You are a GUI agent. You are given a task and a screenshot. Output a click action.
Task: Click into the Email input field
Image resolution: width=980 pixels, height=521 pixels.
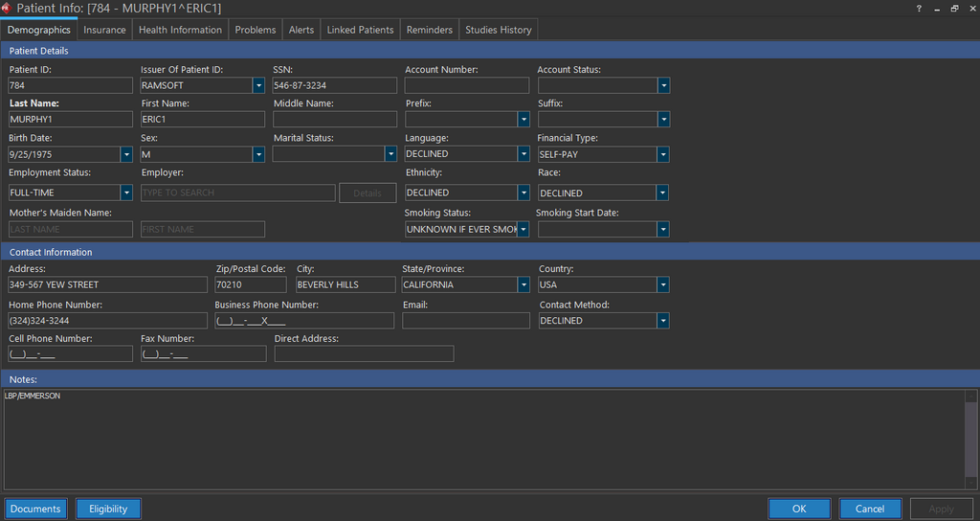coord(466,321)
